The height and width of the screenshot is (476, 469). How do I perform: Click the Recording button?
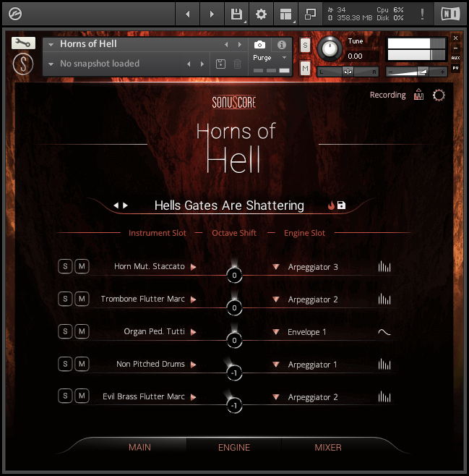click(387, 95)
